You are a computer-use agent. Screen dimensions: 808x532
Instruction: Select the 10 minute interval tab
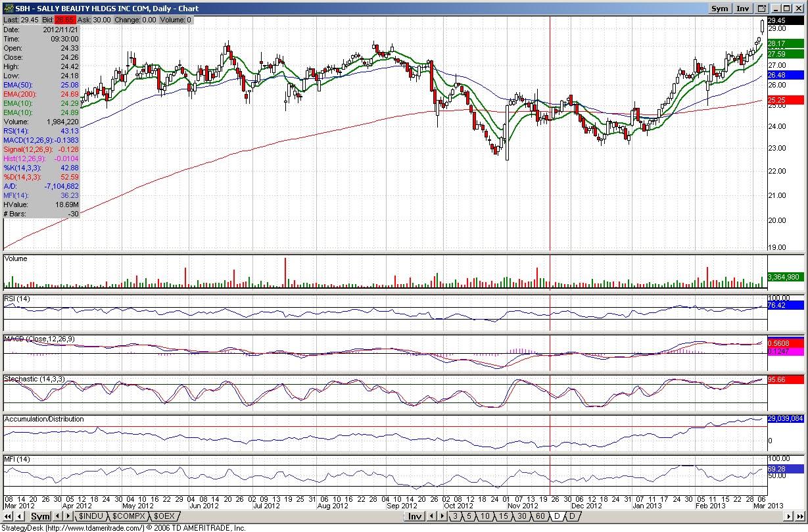coord(485,516)
